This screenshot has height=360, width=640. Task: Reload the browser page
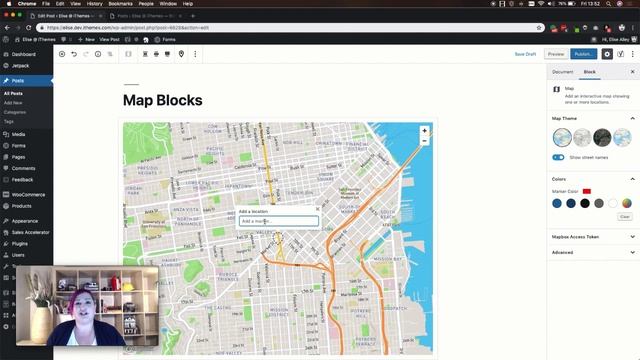click(29, 28)
